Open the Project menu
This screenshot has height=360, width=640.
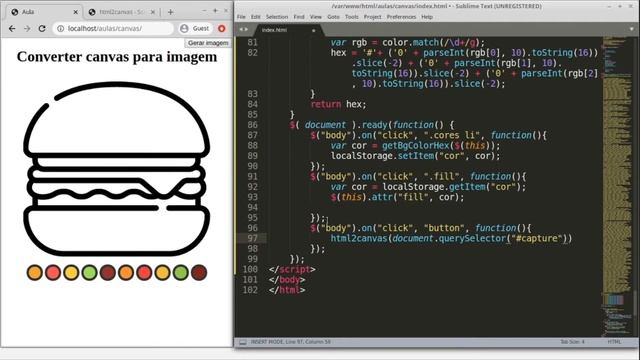pyautogui.click(x=372, y=17)
